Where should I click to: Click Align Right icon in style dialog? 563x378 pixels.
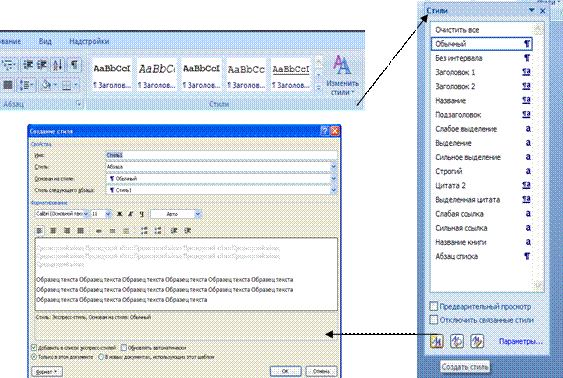click(67, 230)
